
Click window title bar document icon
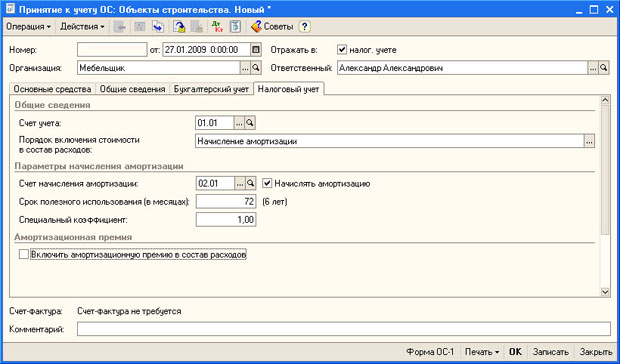coord(11,9)
